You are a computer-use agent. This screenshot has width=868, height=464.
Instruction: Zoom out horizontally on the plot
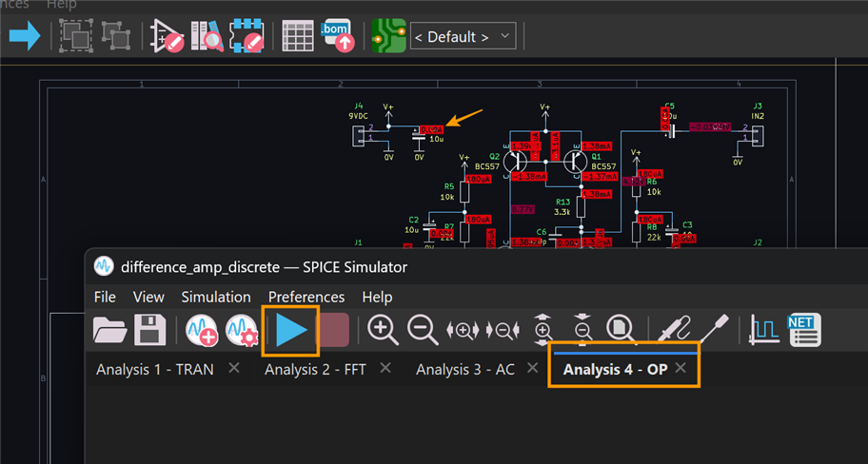click(x=503, y=331)
